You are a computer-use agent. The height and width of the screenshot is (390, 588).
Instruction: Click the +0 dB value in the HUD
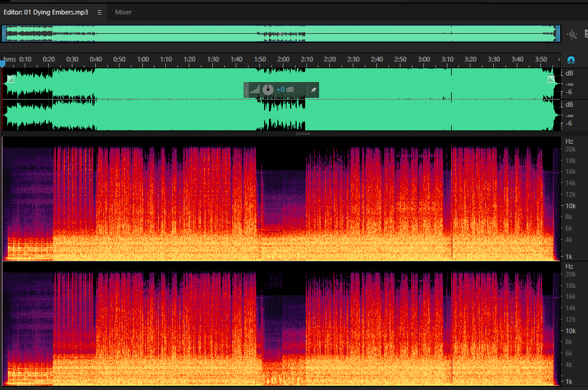pyautogui.click(x=285, y=90)
